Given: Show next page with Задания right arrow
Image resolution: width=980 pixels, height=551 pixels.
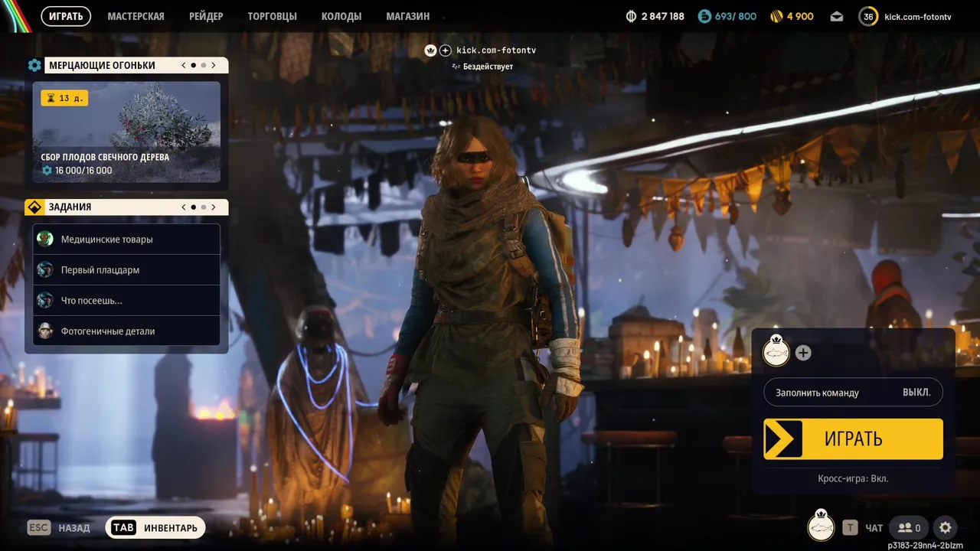Looking at the screenshot, I should coord(214,207).
